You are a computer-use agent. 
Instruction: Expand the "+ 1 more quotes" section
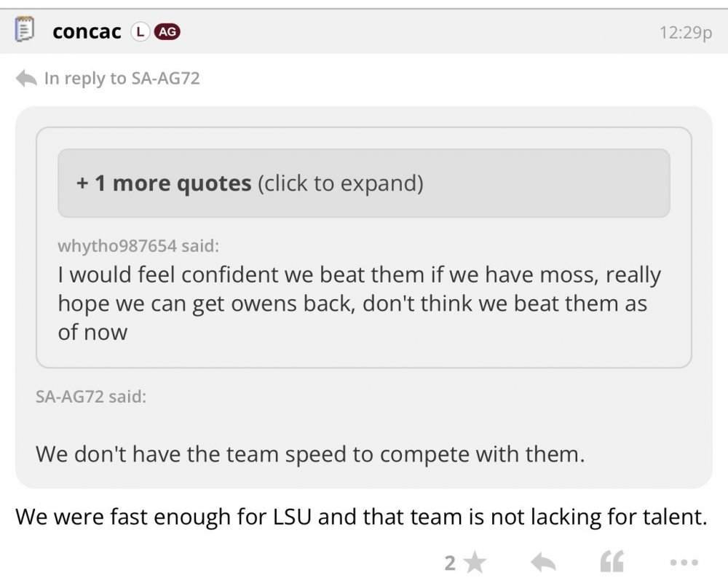363,183
